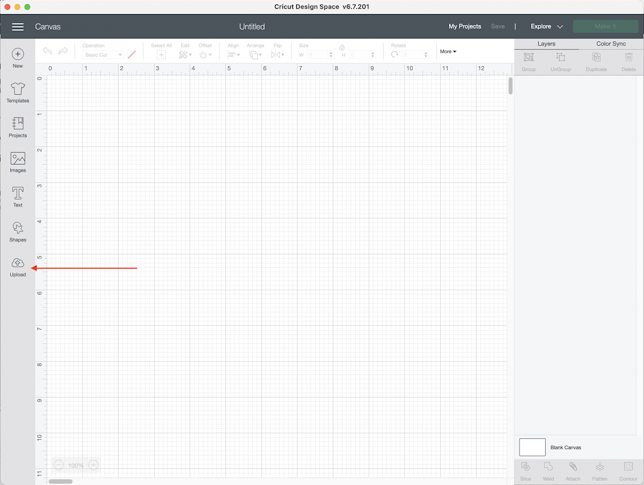The image size is (644, 485).
Task: Click the 100% zoom level text
Action: click(76, 465)
